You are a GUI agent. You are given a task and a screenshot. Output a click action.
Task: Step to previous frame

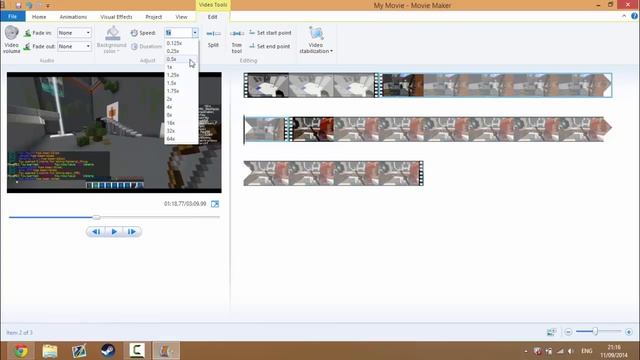(96, 232)
